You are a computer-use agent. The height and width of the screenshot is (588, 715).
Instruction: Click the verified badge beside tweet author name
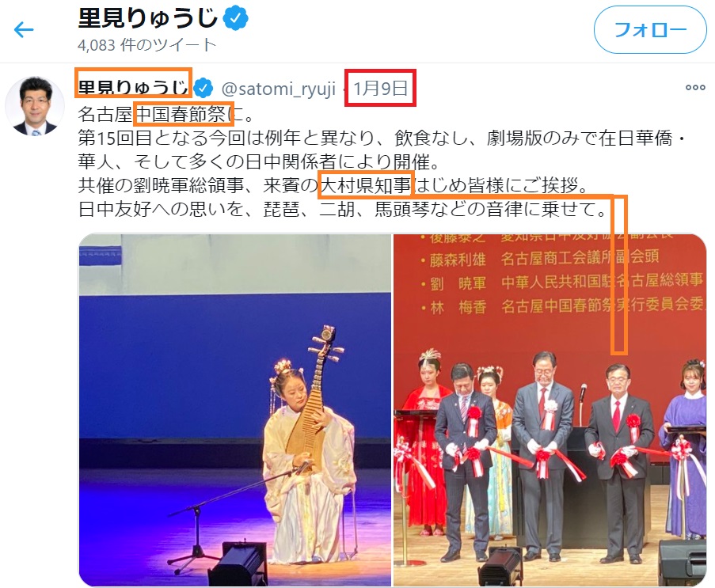pos(203,88)
